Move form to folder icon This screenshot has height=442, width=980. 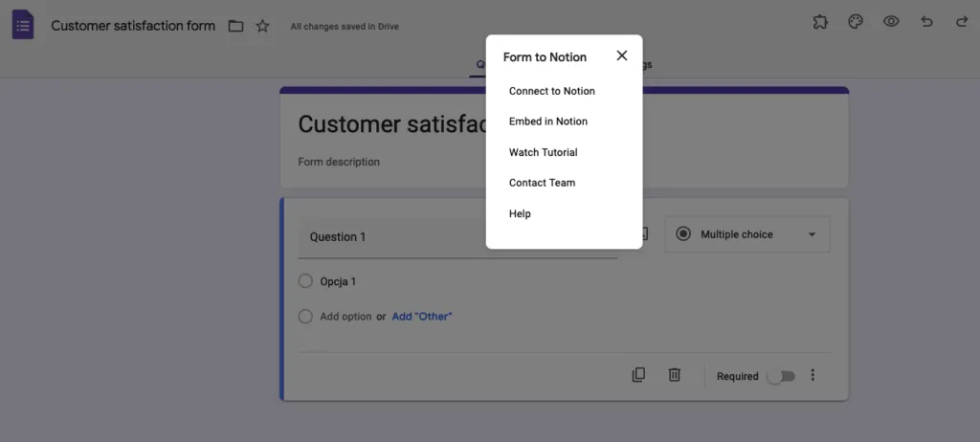click(235, 26)
